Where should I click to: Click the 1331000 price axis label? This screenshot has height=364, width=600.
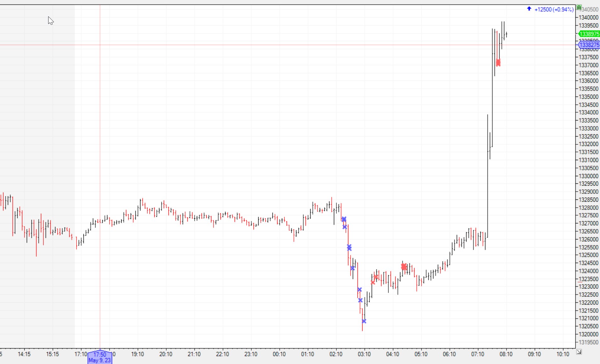pyautogui.click(x=589, y=160)
